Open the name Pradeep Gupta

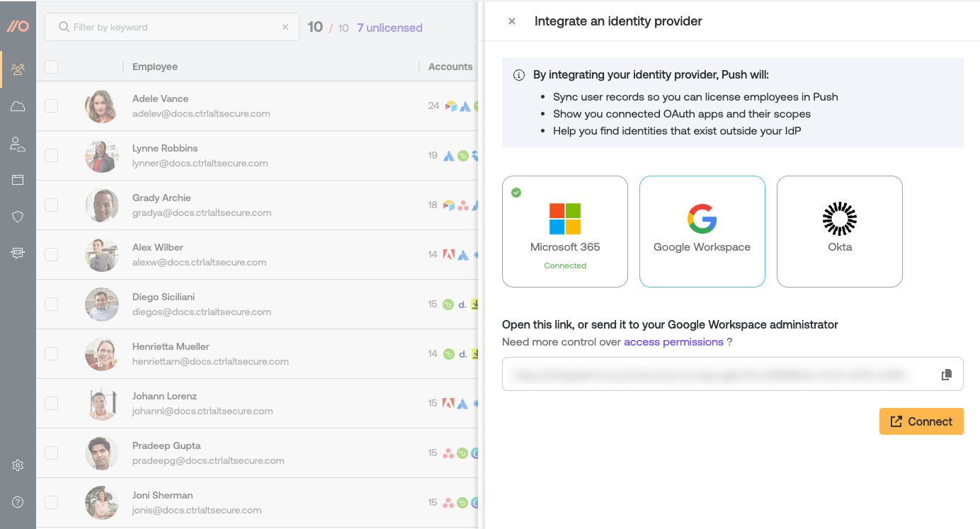[166, 445]
